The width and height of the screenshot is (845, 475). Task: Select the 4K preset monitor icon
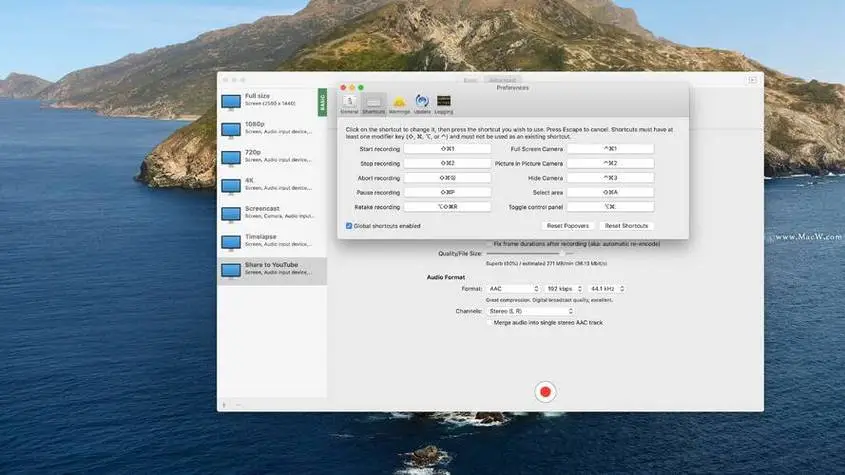[x=230, y=185]
